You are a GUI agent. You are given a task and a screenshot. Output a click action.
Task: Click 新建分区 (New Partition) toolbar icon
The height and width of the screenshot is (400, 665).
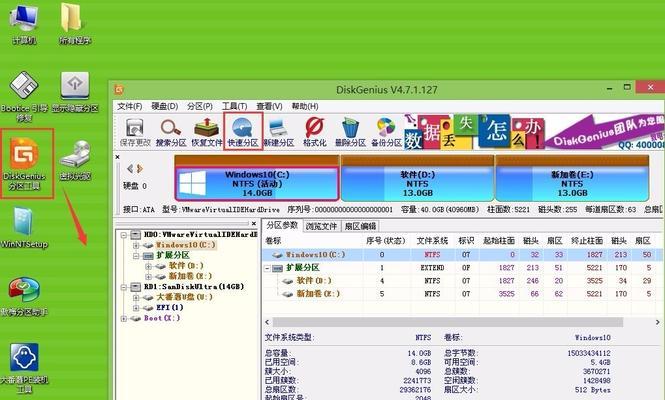point(279,131)
